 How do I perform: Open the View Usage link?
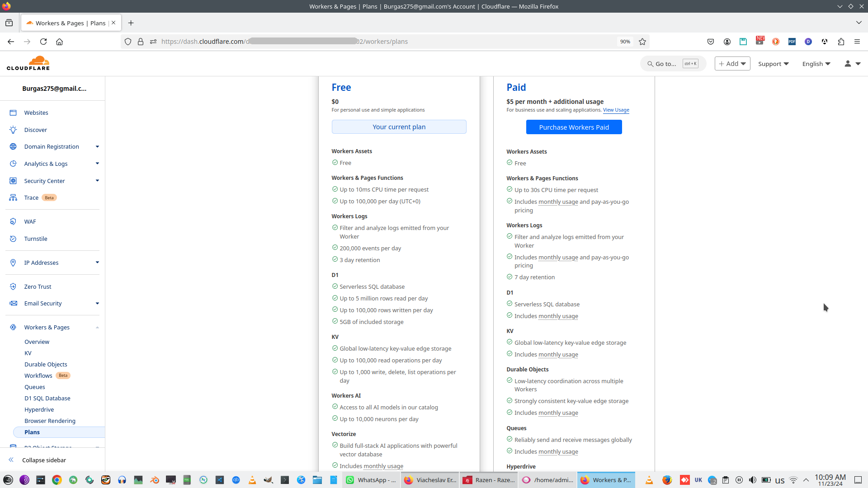pyautogui.click(x=616, y=110)
